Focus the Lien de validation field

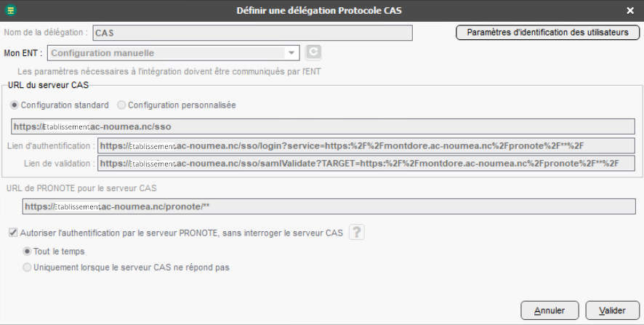(x=366, y=164)
